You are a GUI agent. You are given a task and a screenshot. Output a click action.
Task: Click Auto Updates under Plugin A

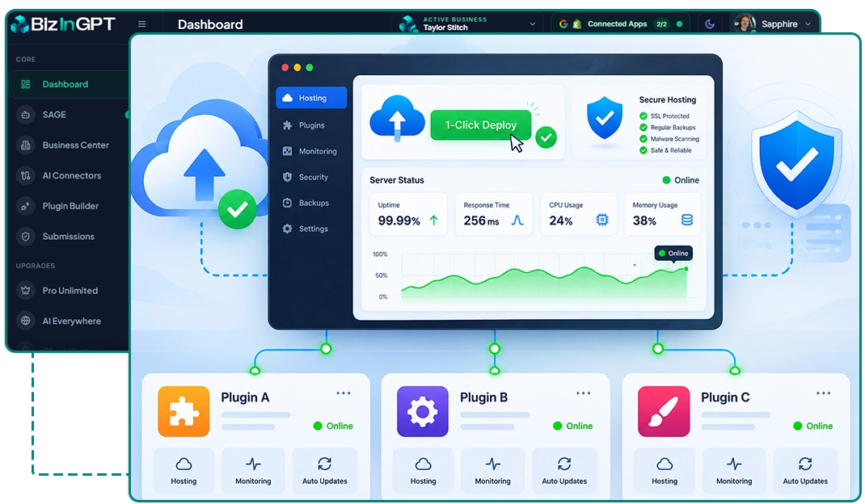(324, 470)
